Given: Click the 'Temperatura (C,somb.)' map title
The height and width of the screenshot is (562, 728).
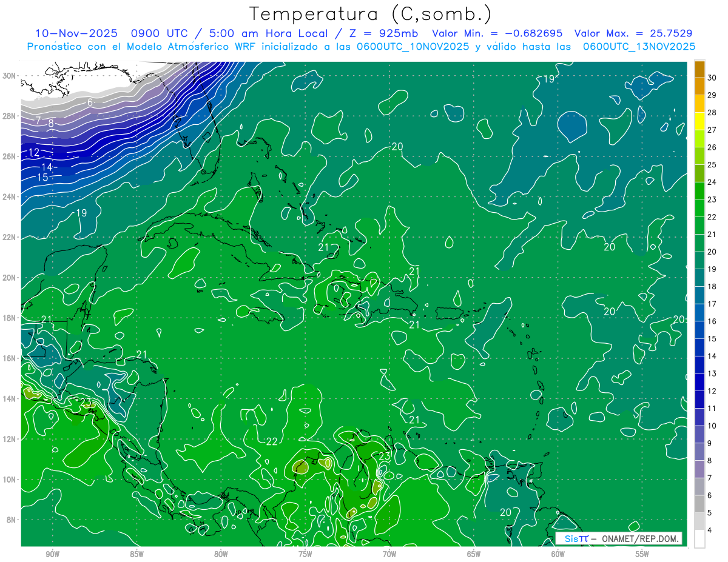Looking at the screenshot, I should (x=371, y=14).
